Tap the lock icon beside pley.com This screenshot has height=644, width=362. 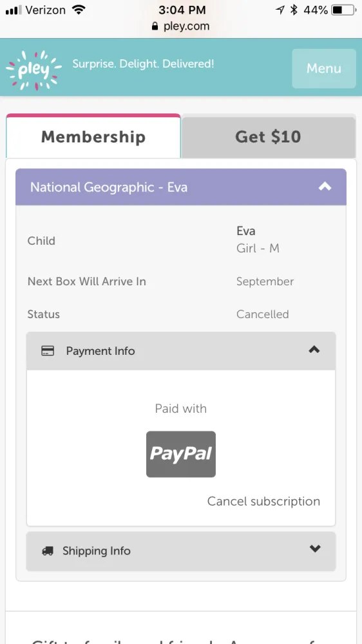(155, 26)
